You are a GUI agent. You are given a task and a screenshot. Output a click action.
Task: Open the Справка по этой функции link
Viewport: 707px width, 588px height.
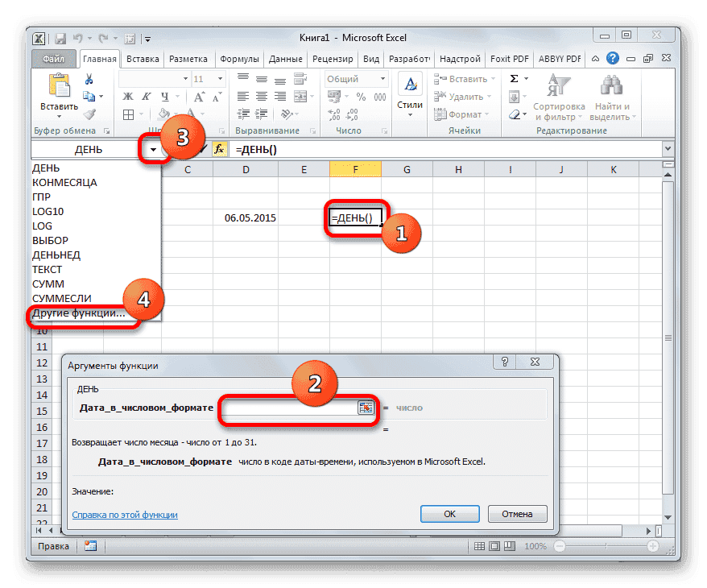coord(125,514)
